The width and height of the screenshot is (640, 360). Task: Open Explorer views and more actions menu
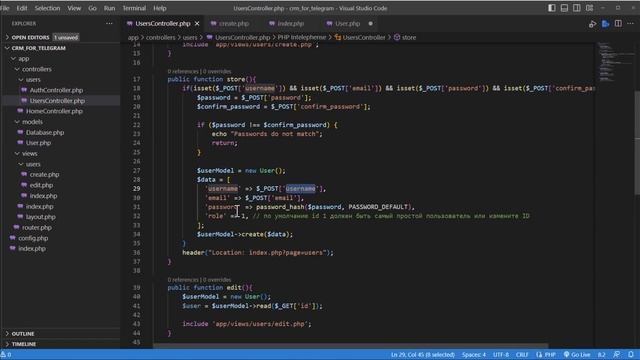pyautogui.click(x=109, y=24)
